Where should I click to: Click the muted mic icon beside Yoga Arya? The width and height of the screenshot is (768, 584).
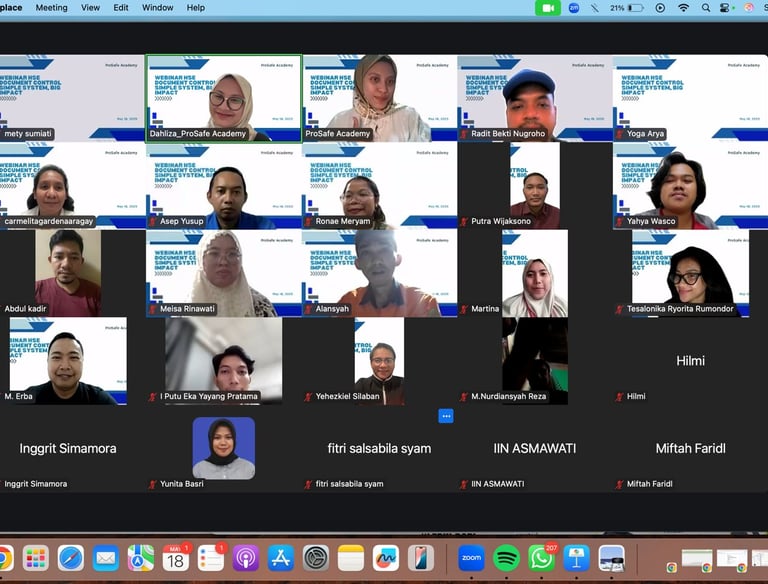click(x=620, y=134)
